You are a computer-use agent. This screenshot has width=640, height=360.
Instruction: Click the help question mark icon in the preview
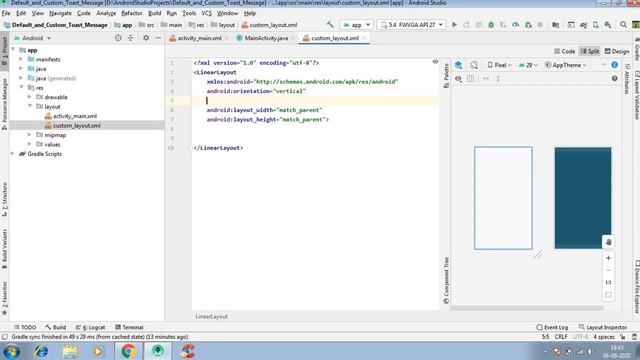(614, 78)
